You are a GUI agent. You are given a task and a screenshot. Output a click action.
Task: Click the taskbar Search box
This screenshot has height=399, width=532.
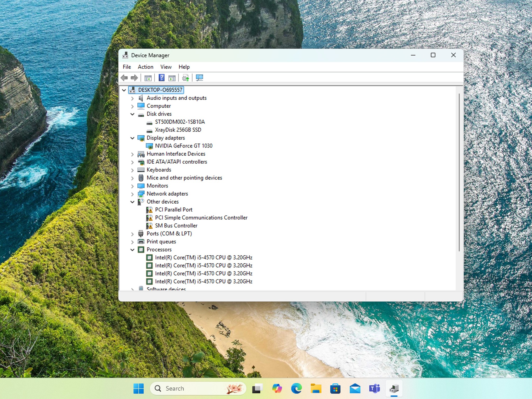coord(198,388)
